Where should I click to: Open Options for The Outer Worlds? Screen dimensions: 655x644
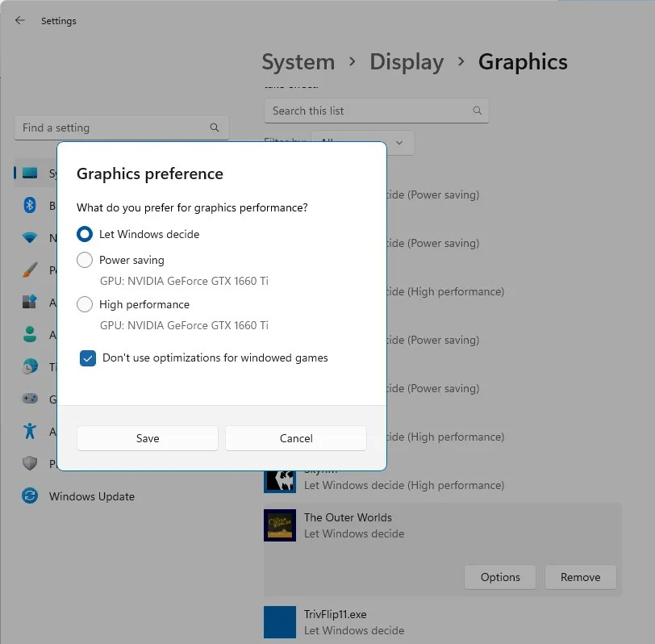click(x=499, y=577)
